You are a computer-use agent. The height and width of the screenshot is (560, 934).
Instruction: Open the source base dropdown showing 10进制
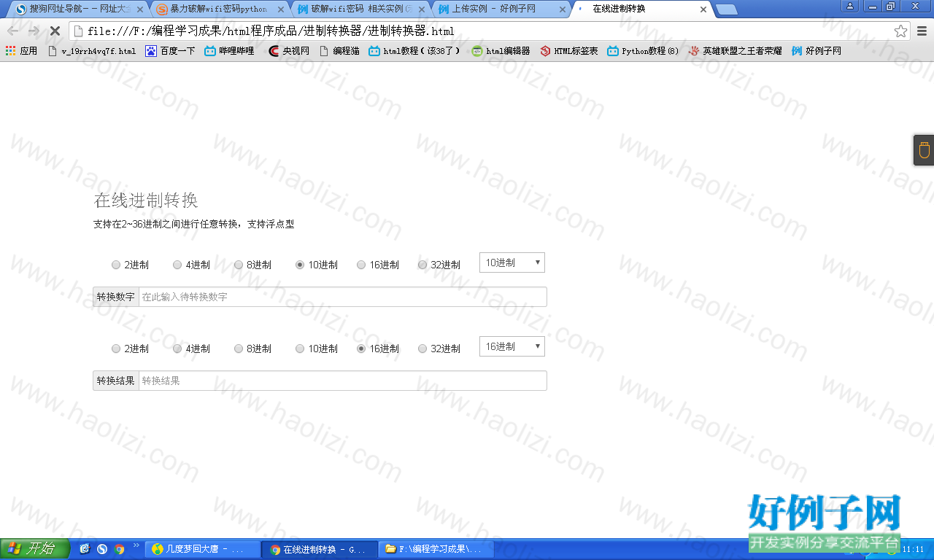[x=512, y=262]
